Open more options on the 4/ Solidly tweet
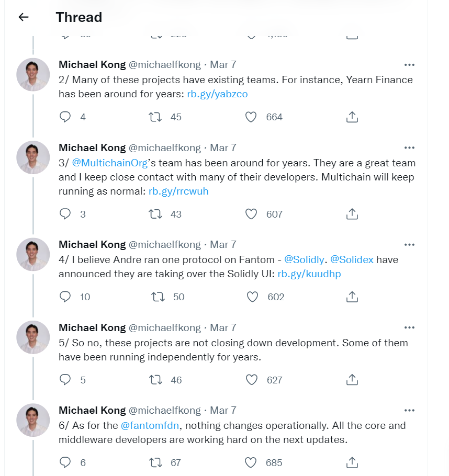Viewport: 449px width, 476px height. [x=409, y=245]
